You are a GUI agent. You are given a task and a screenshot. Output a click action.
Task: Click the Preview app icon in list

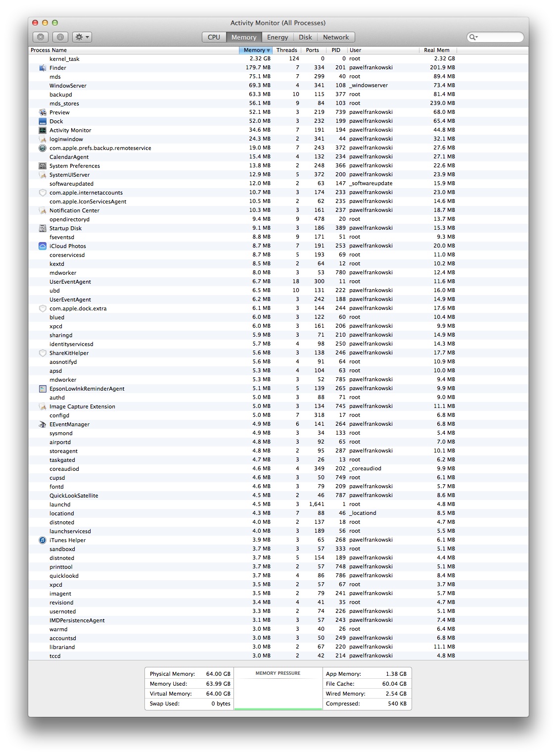click(43, 112)
